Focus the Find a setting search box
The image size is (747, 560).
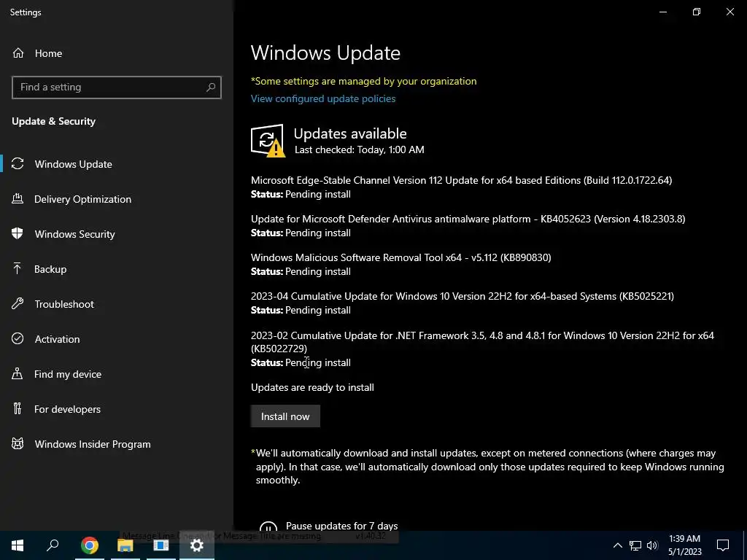(116, 87)
